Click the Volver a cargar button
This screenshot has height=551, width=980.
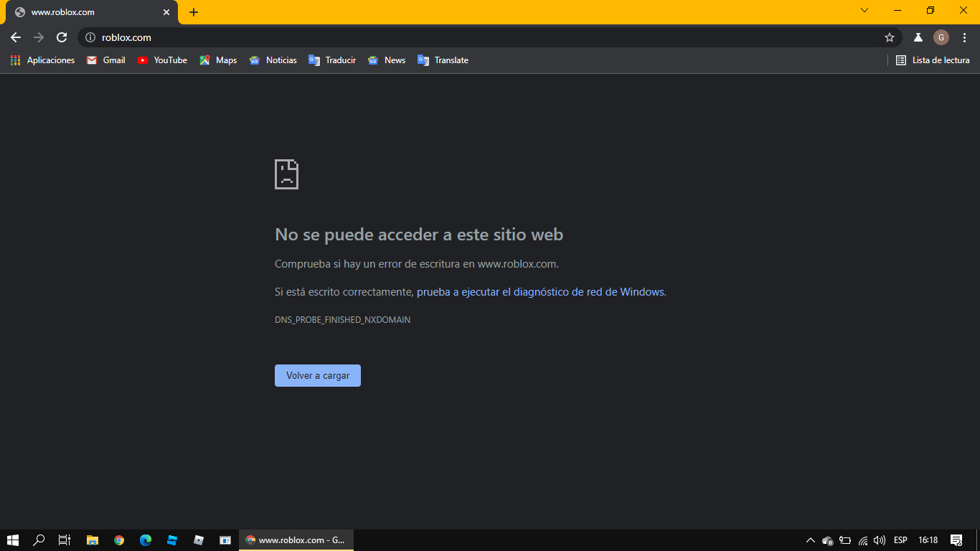[318, 375]
